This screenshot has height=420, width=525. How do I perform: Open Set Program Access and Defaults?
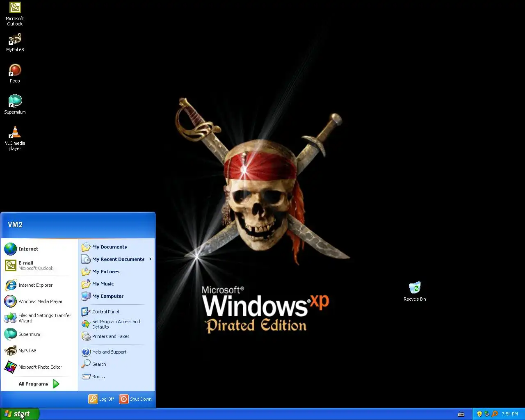tap(116, 324)
